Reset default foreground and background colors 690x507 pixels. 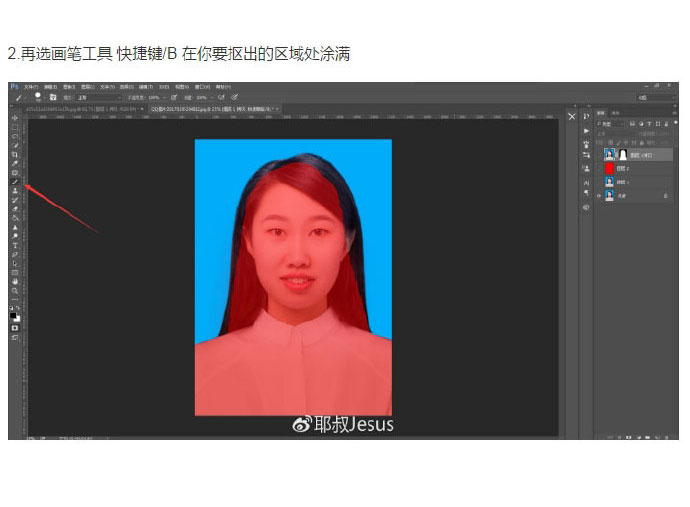[11, 308]
